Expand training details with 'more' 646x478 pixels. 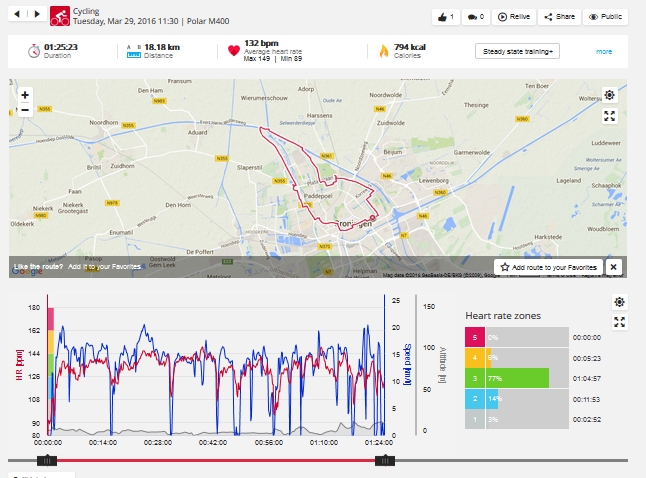click(x=604, y=51)
